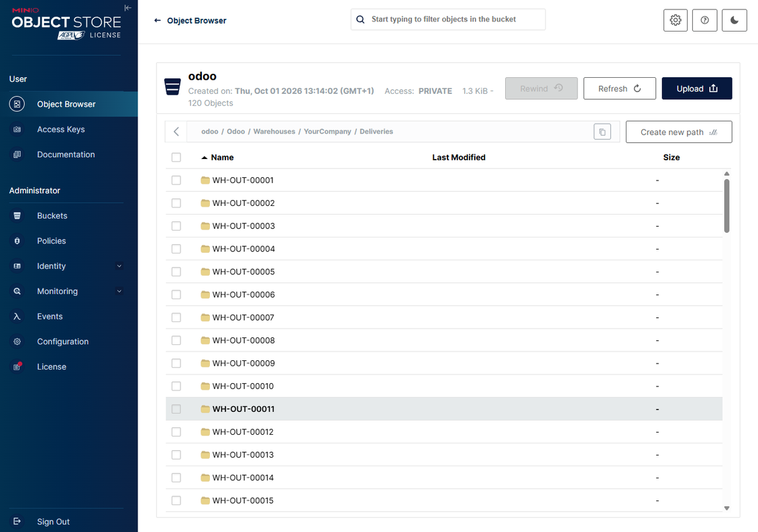Click Sign Out in the sidebar
The image size is (758, 532).
coord(53,521)
